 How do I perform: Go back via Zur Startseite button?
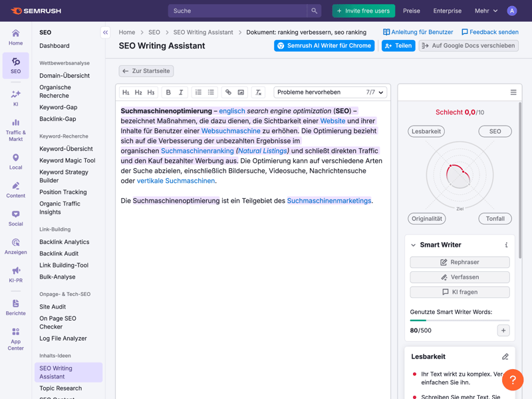[146, 70]
